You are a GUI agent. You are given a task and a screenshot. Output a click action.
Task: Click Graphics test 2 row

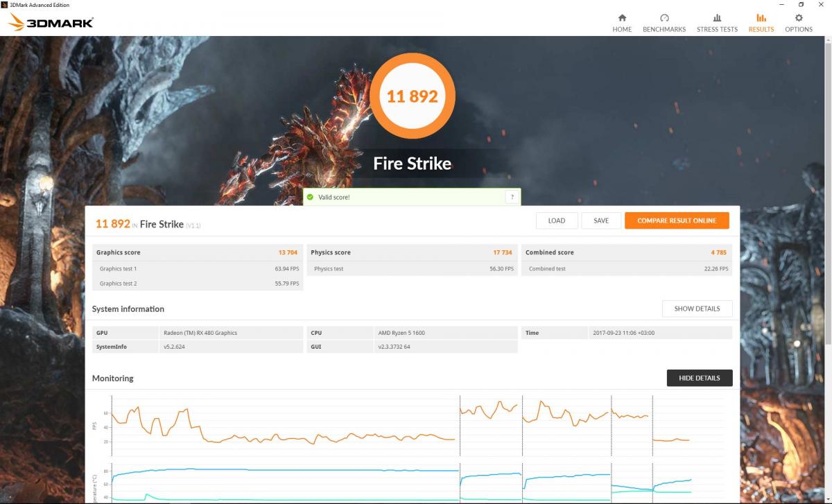click(x=198, y=284)
